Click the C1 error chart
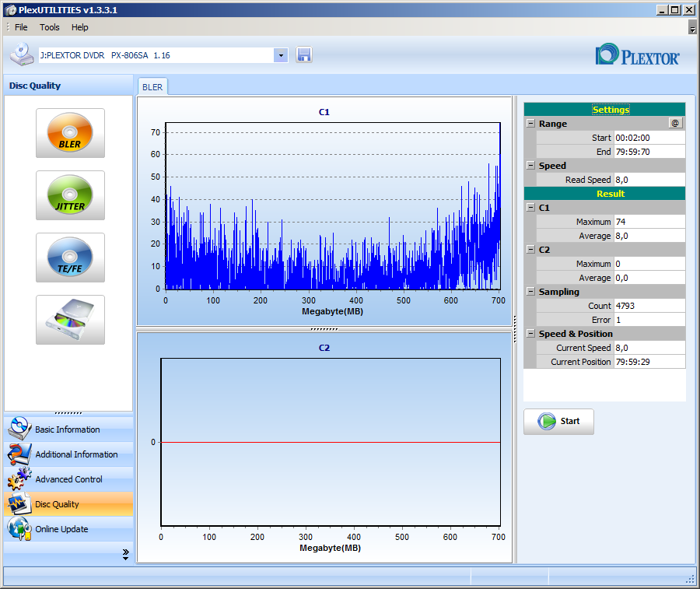 point(333,206)
